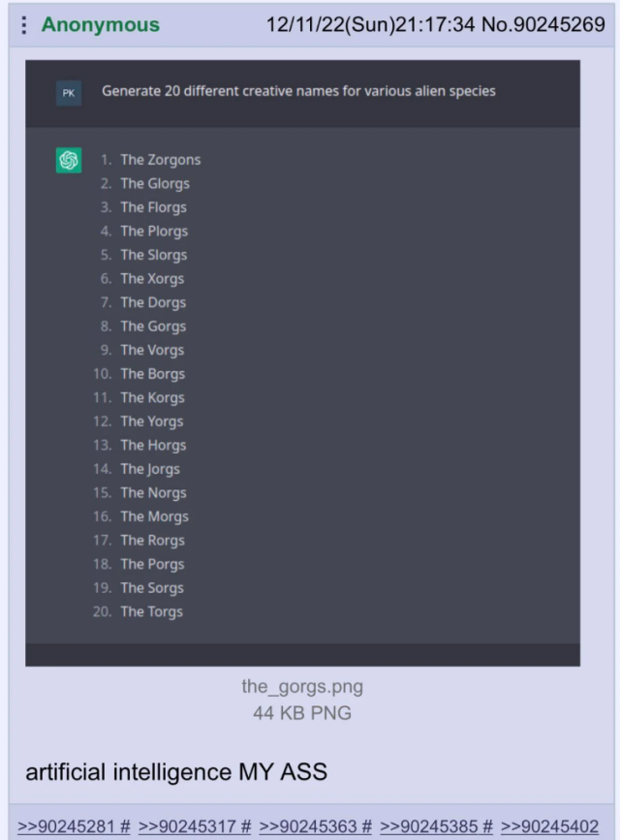This screenshot has width=620, height=840.
Task: Click the the_gorgs.png file name
Action: click(x=302, y=686)
